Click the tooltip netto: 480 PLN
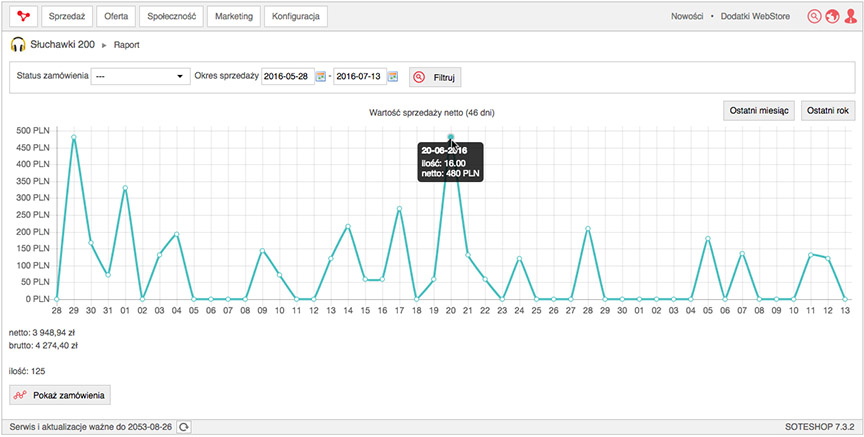864x437 pixels. coord(450,173)
